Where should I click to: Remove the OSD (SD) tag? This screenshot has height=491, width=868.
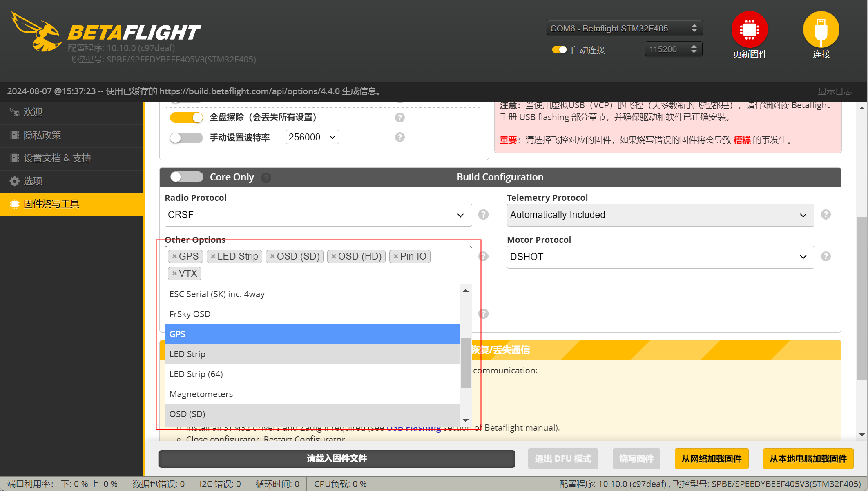pyautogui.click(x=272, y=256)
